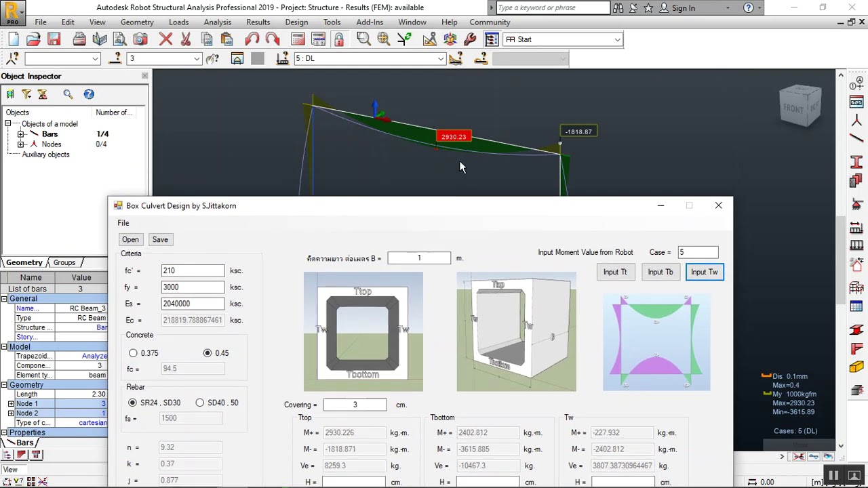Click the Open button in Box Culvert window

point(130,239)
